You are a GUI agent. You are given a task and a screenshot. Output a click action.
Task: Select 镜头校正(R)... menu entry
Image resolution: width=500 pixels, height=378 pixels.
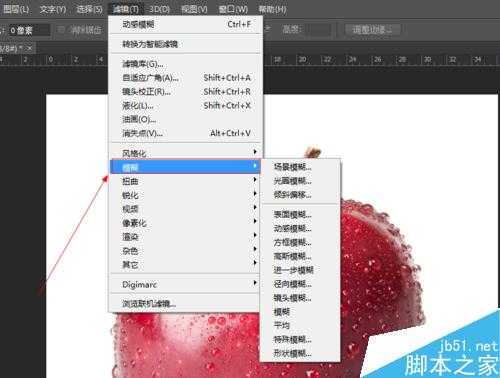coord(186,92)
